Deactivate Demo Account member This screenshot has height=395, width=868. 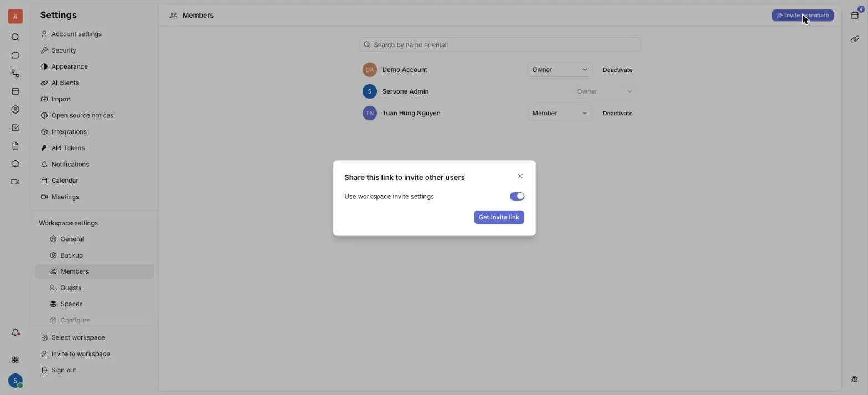(x=617, y=70)
